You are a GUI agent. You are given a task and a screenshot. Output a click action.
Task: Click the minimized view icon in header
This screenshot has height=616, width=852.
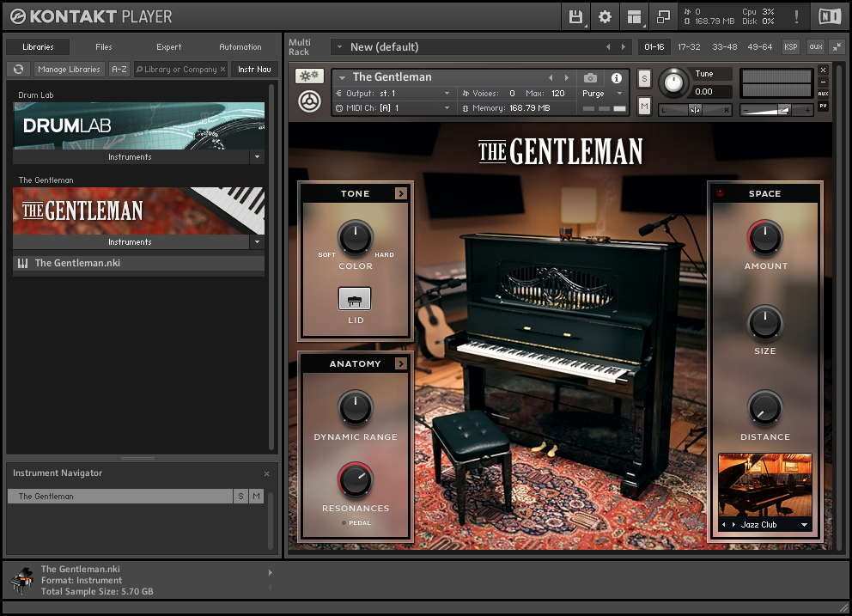[x=663, y=17]
